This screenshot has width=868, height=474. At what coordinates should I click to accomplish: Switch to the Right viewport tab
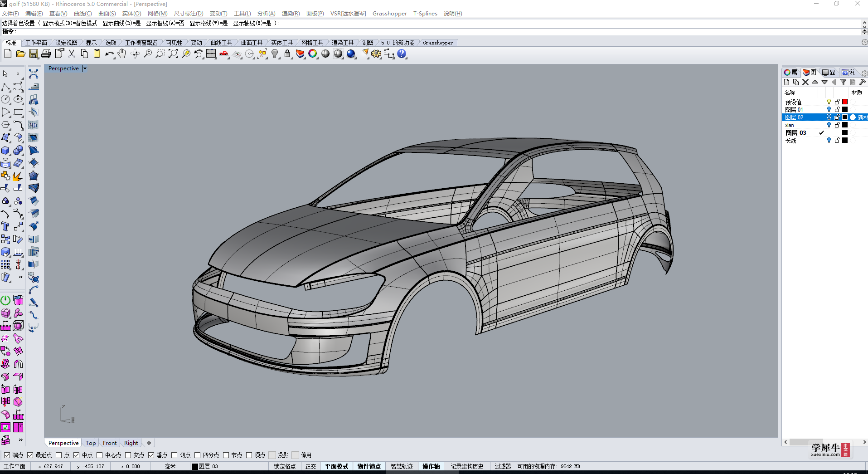point(131,443)
